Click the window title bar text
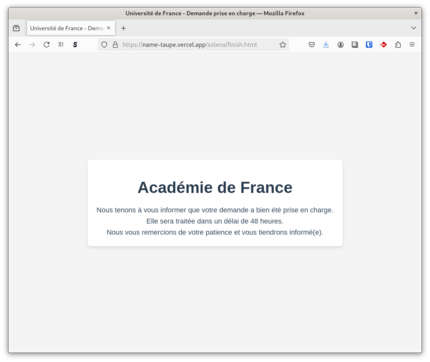This screenshot has width=430, height=362. click(x=215, y=13)
